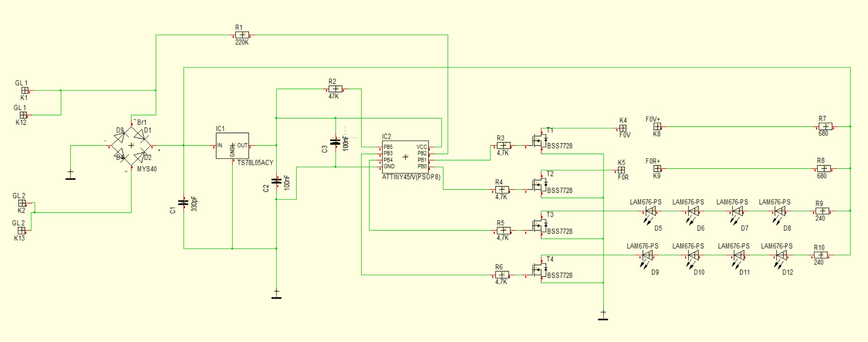Select the C2 100nF capacitor
Screen dimensions: 868x342
click(x=276, y=181)
